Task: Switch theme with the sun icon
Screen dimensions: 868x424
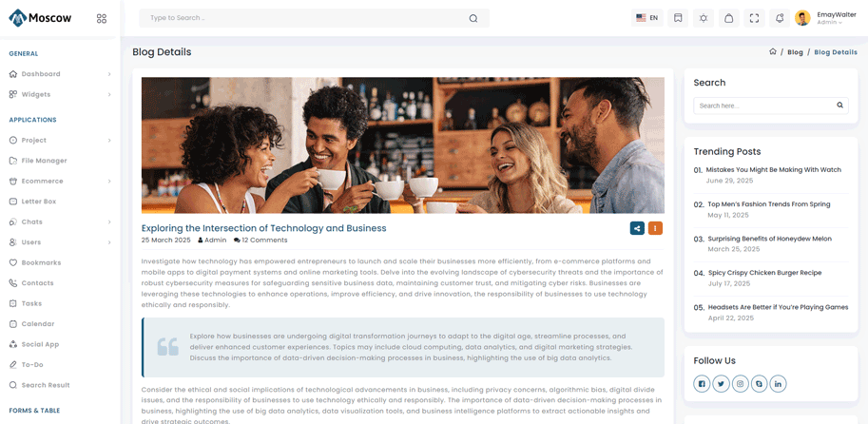Action: coord(704,18)
